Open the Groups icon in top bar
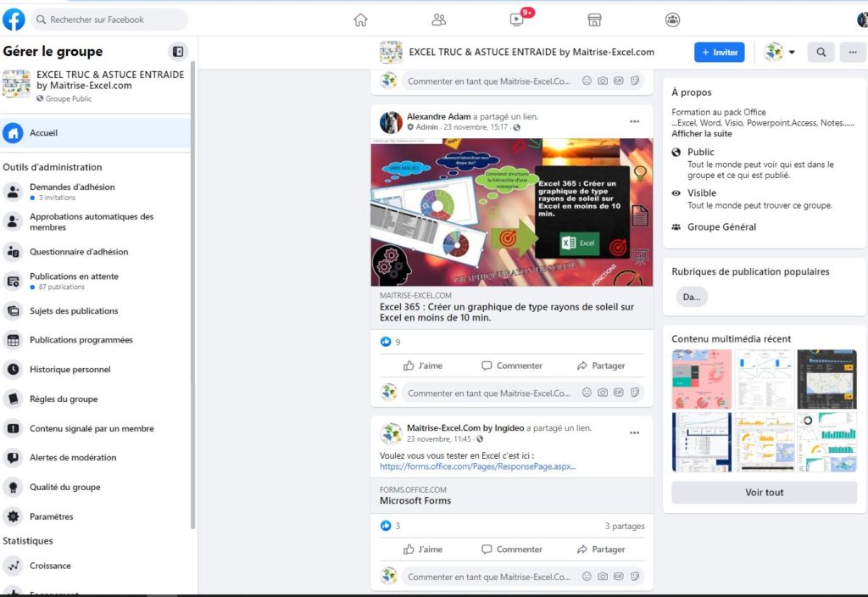 (672, 20)
